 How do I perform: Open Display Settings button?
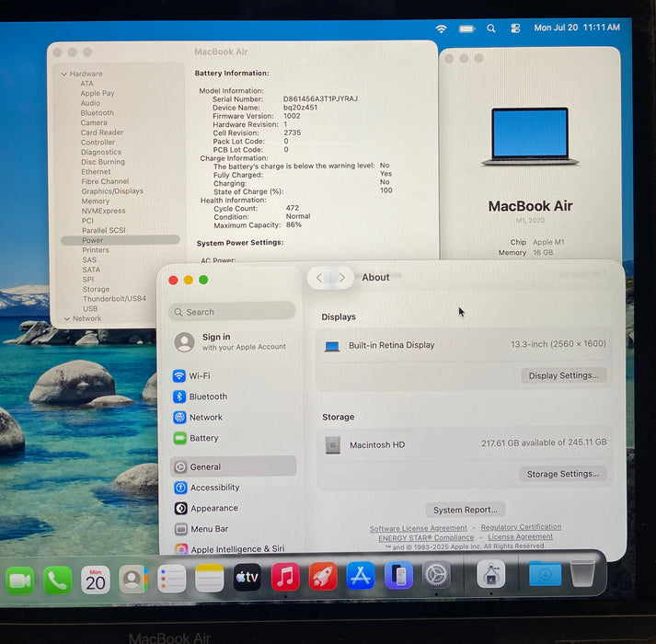[x=564, y=375]
